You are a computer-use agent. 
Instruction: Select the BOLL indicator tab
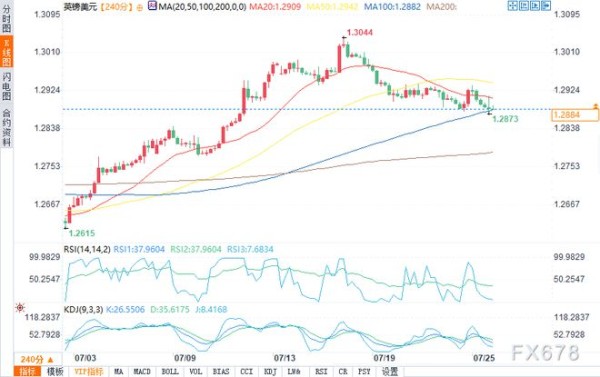pyautogui.click(x=170, y=372)
